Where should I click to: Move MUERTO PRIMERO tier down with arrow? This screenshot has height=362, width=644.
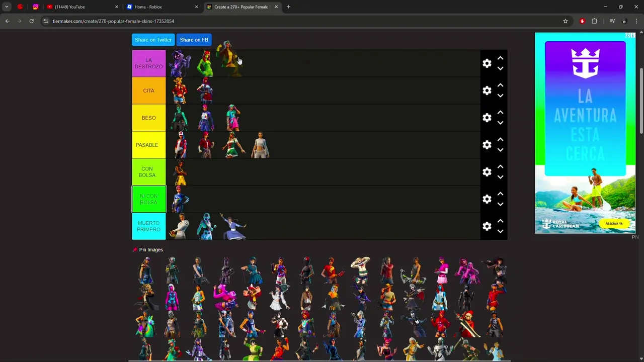[500, 231]
